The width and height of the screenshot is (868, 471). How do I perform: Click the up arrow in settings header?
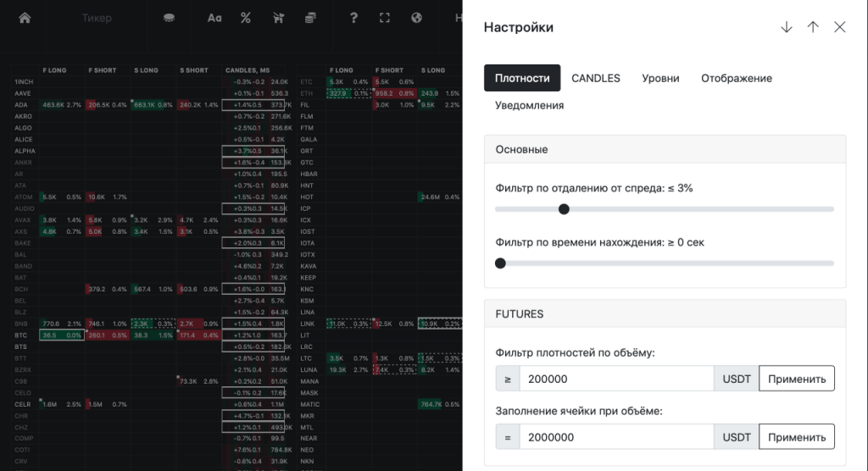(x=813, y=27)
